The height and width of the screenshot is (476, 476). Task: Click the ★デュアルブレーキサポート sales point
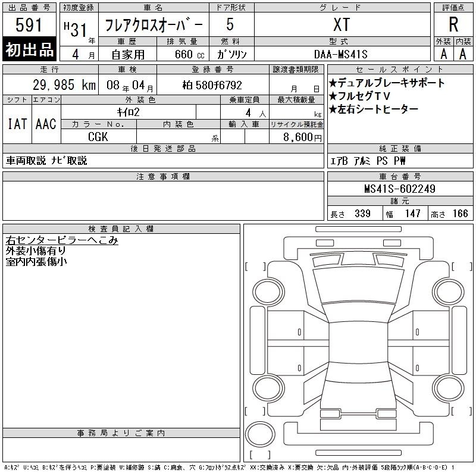pos(387,83)
